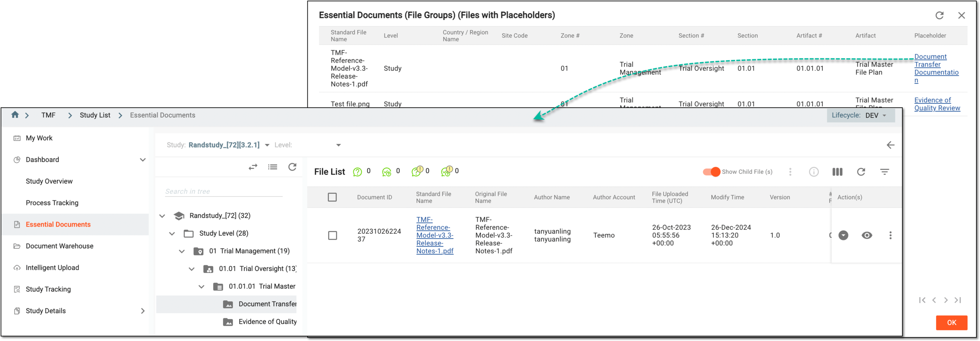Refresh the Essential Documents dialog
Viewport: 980px width, 341px height.
(x=939, y=15)
